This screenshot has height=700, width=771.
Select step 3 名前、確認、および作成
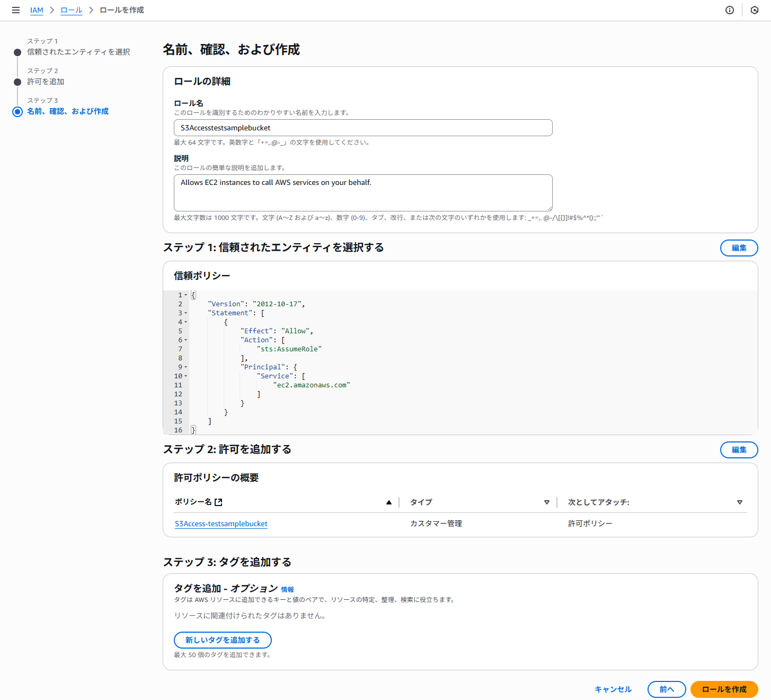pyautogui.click(x=68, y=111)
